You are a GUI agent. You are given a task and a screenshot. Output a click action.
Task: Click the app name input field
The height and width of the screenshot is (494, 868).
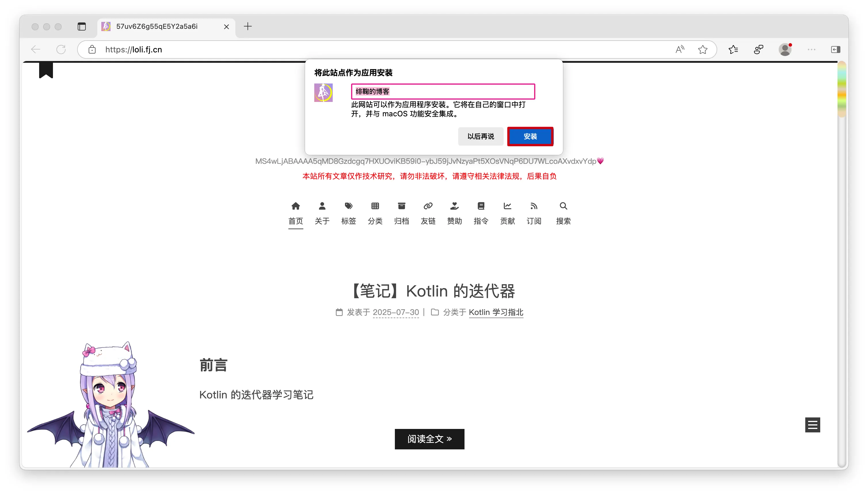pyautogui.click(x=443, y=91)
